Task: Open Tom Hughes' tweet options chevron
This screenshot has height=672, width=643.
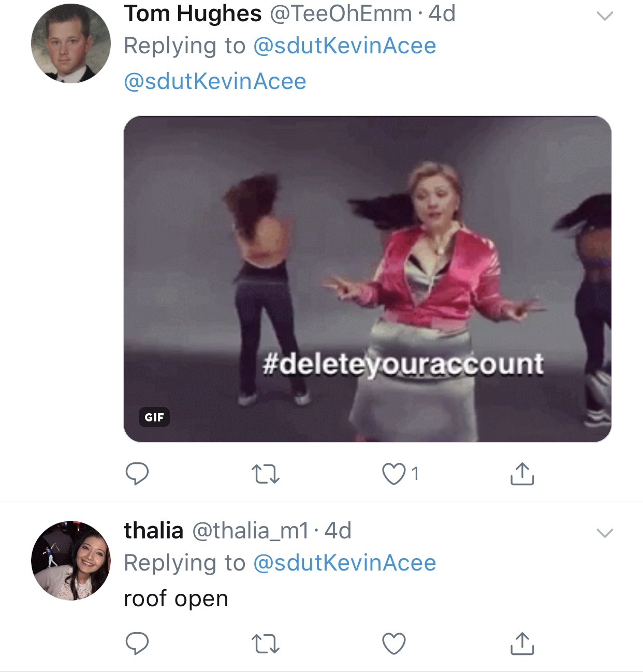Action: pyautogui.click(x=605, y=16)
